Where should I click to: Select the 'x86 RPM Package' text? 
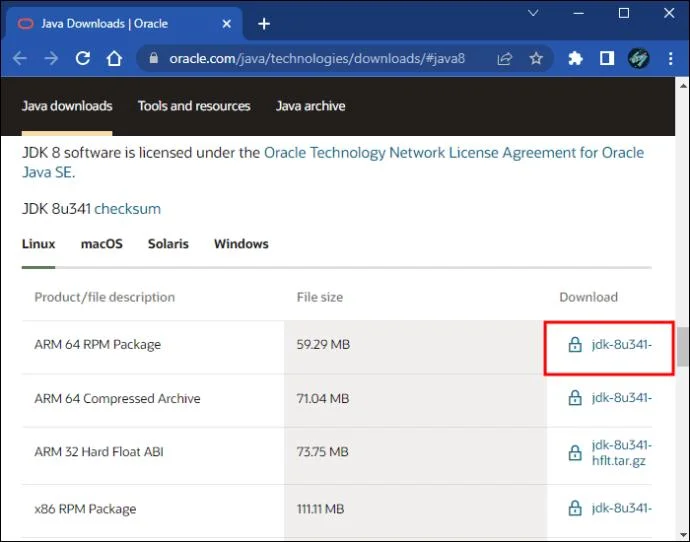85,509
